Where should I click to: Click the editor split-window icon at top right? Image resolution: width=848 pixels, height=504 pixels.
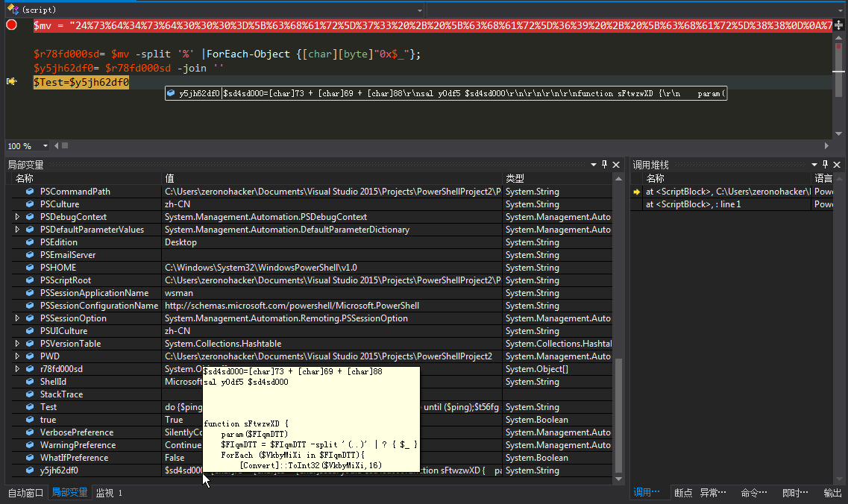839,25
